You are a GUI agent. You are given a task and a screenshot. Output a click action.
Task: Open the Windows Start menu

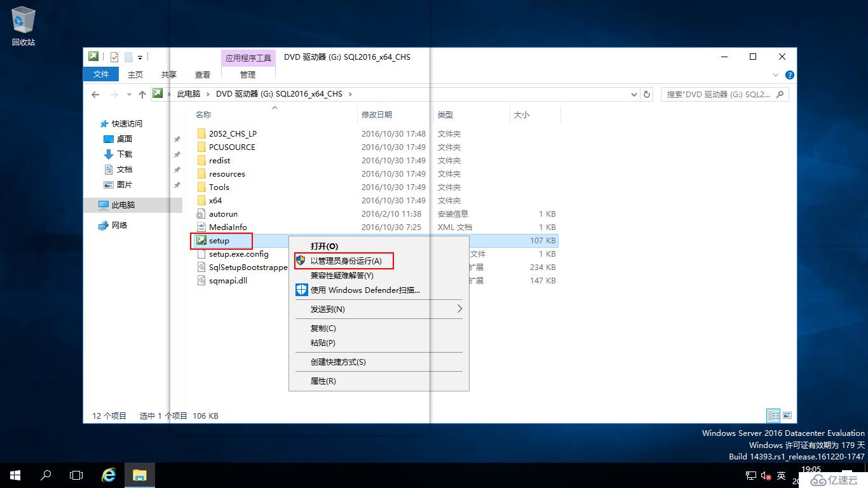[15, 475]
